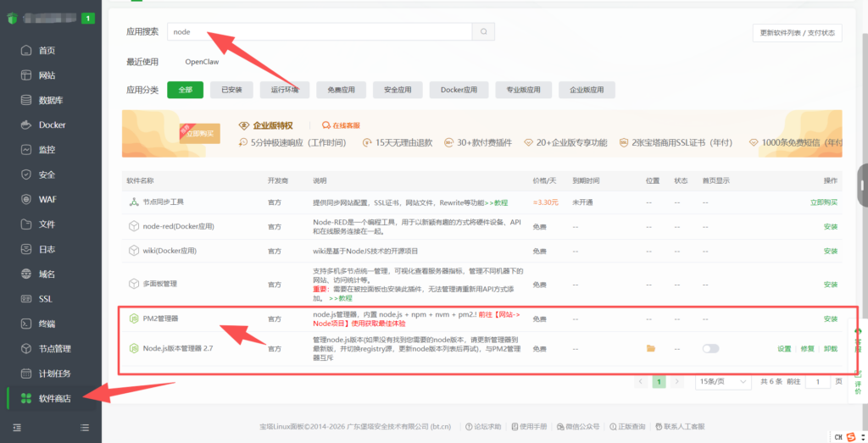Click the Sogou input method tray icon
Image resolution: width=868 pixels, height=443 pixels.
(851, 437)
